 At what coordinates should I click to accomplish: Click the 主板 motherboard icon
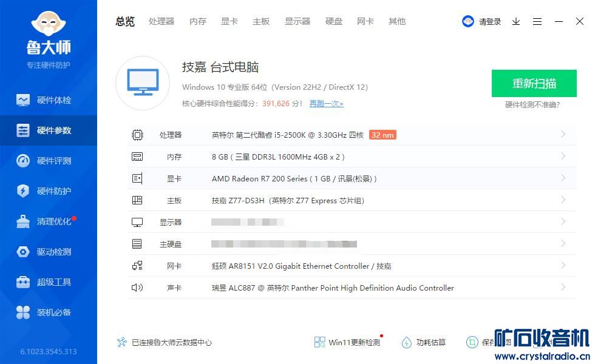point(137,200)
